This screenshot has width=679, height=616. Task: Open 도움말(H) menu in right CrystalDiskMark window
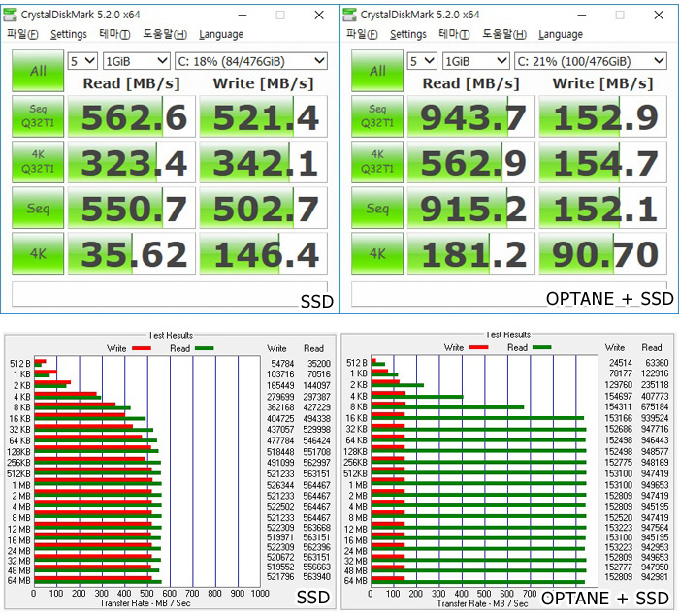pos(504,34)
